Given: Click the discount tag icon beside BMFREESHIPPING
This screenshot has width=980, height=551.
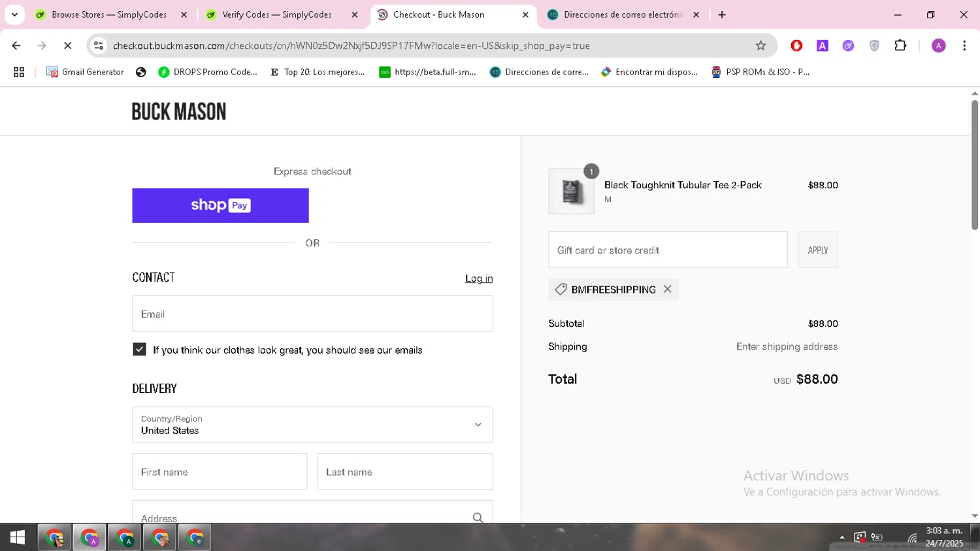Looking at the screenshot, I should pyautogui.click(x=561, y=289).
